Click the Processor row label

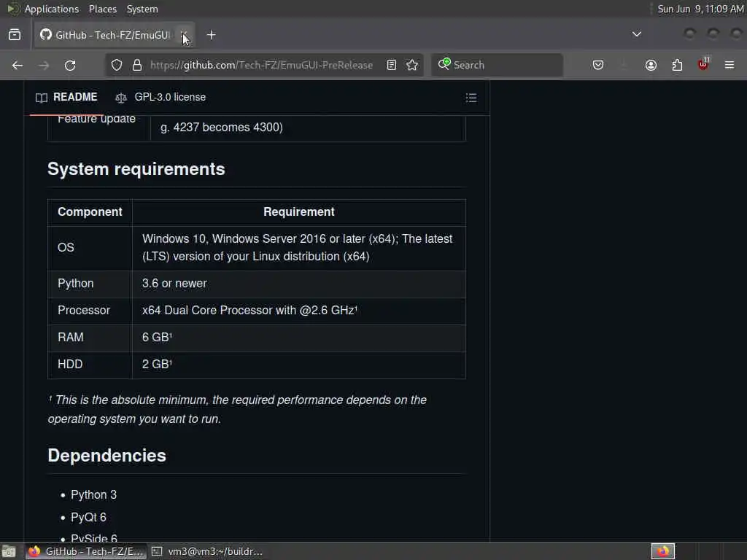pyautogui.click(x=84, y=310)
